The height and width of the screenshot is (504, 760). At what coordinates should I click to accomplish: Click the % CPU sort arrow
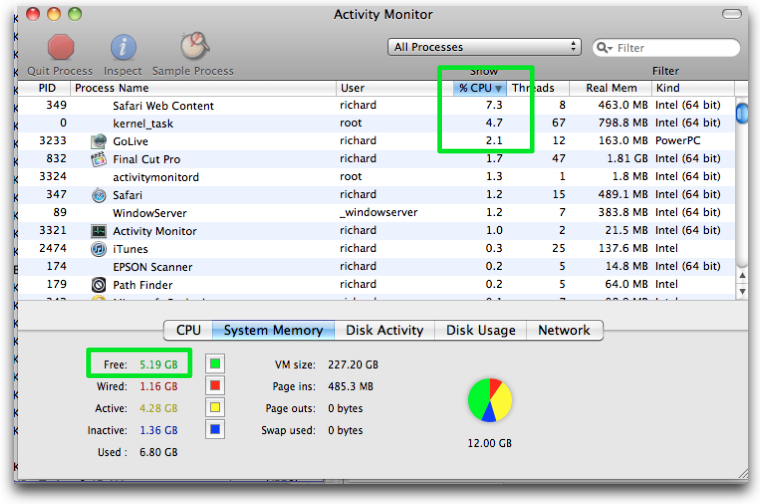[x=498, y=88]
